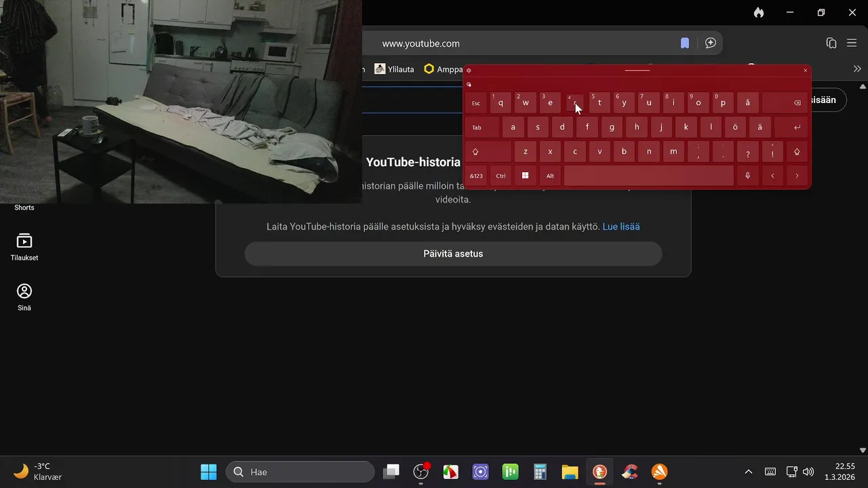Viewport: 868px width, 488px height.
Task: Tap the w key on touch keyboard
Action: point(526,103)
